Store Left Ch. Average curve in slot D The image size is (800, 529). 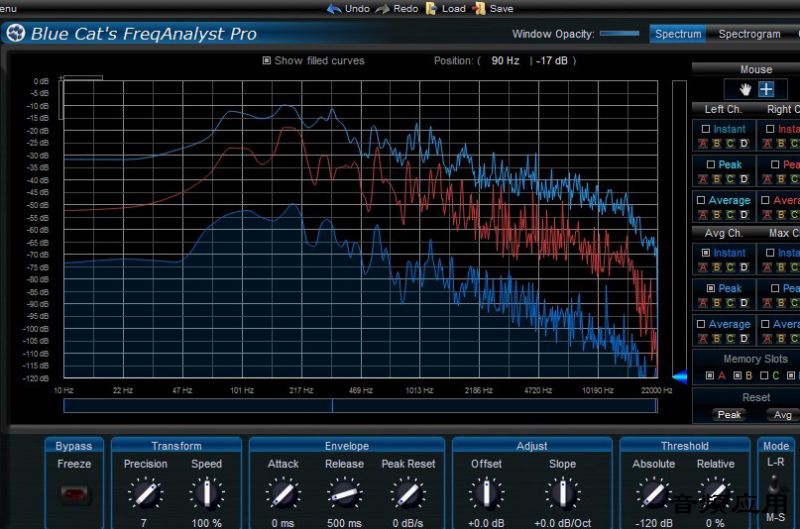click(744, 215)
